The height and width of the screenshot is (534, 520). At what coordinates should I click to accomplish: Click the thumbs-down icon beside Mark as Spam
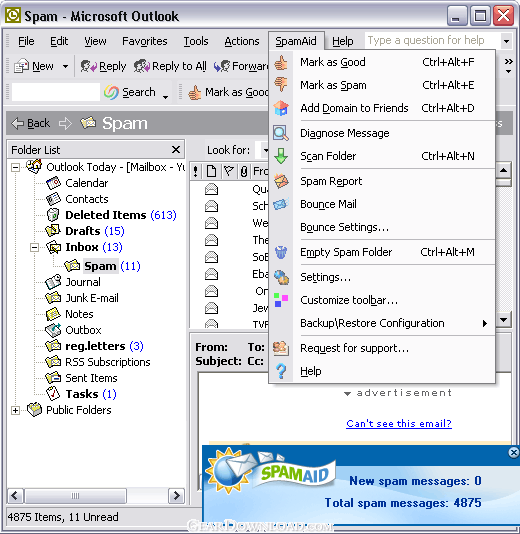281,85
